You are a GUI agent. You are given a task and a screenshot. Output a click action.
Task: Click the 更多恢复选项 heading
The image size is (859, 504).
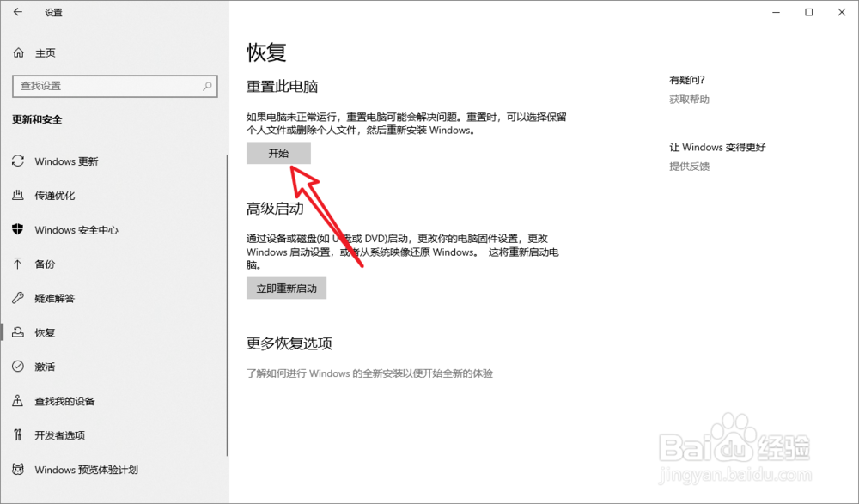point(289,343)
